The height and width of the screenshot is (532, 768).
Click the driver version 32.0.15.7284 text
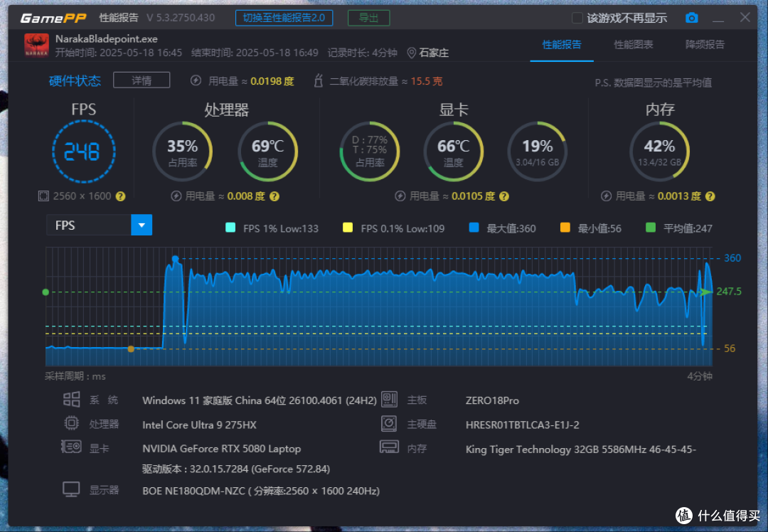tap(236, 469)
